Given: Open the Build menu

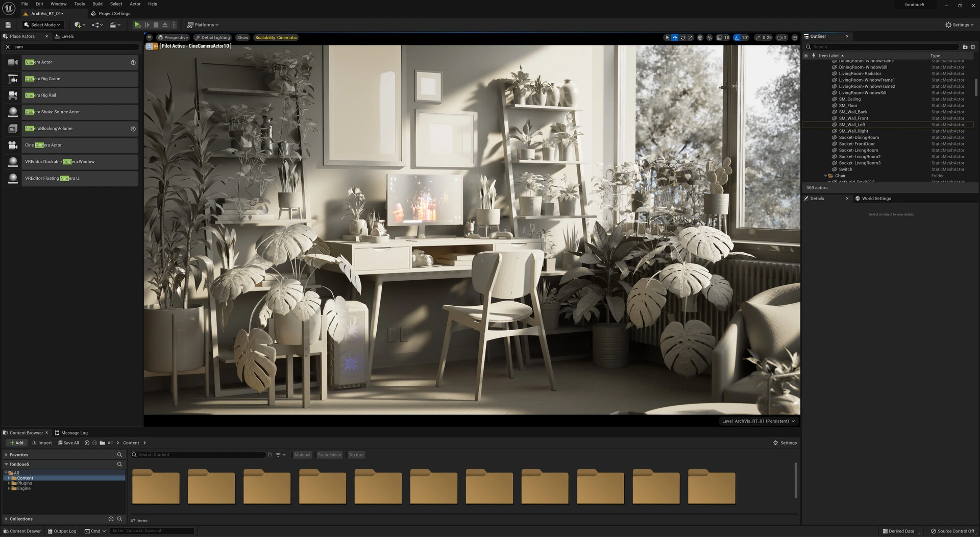Looking at the screenshot, I should click(x=97, y=4).
